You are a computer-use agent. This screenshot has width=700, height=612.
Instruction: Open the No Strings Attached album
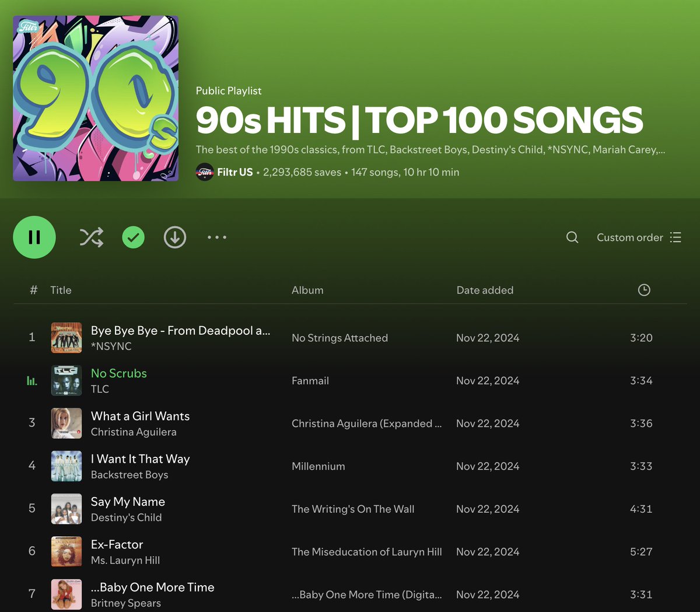[x=339, y=338]
